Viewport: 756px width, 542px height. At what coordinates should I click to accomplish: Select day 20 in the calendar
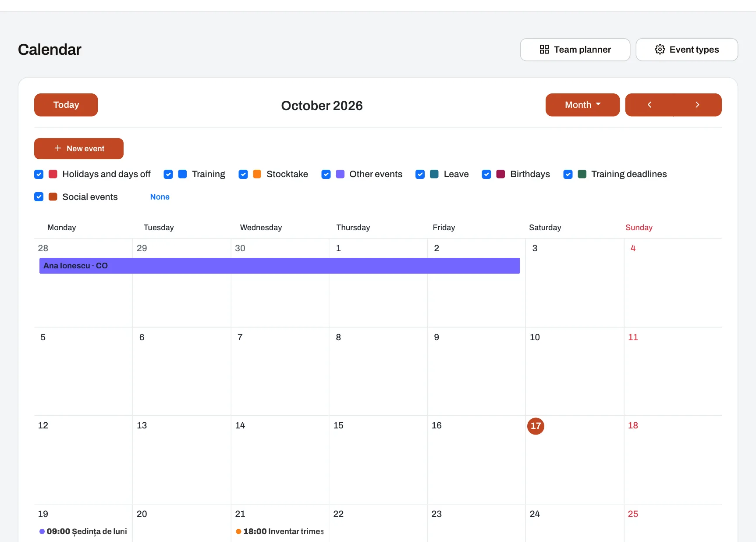coord(142,514)
